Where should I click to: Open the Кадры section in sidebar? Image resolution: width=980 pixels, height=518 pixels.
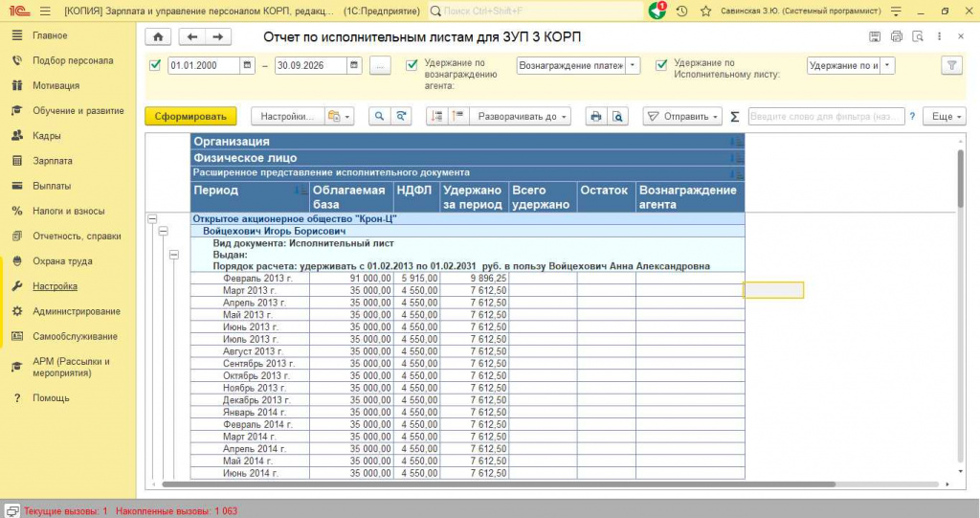click(47, 136)
